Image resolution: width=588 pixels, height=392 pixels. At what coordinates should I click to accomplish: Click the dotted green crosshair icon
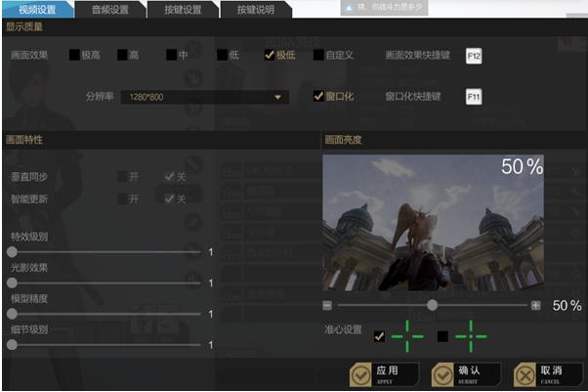click(x=471, y=336)
